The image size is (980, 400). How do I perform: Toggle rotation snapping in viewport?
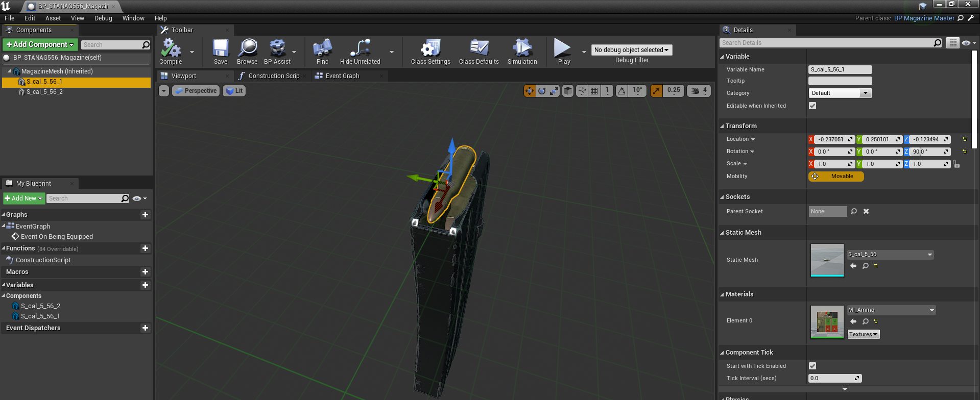click(x=622, y=91)
